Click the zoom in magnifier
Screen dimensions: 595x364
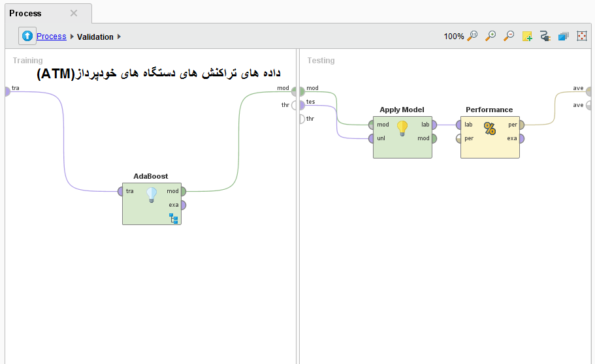tap(490, 37)
